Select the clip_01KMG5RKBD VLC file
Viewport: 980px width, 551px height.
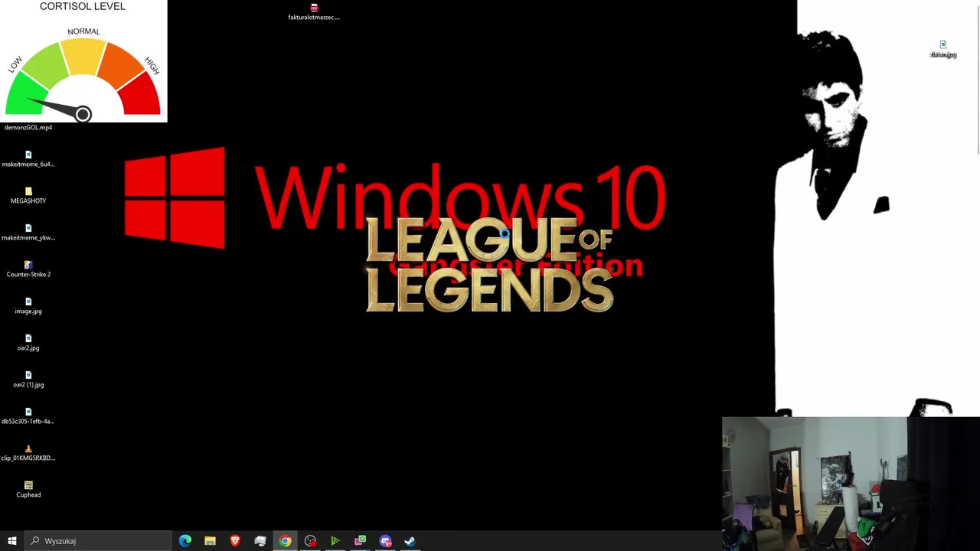click(28, 453)
